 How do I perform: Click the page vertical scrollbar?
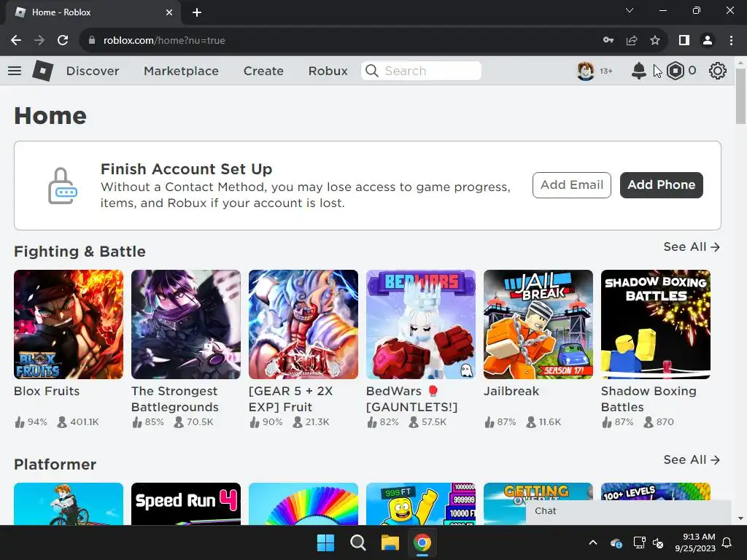tap(740, 96)
